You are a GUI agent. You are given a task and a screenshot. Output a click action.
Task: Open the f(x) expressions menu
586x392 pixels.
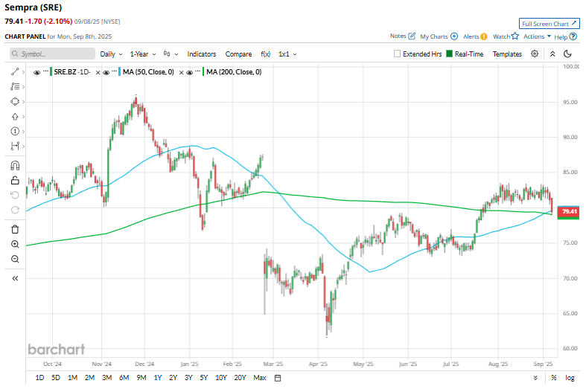coord(265,54)
